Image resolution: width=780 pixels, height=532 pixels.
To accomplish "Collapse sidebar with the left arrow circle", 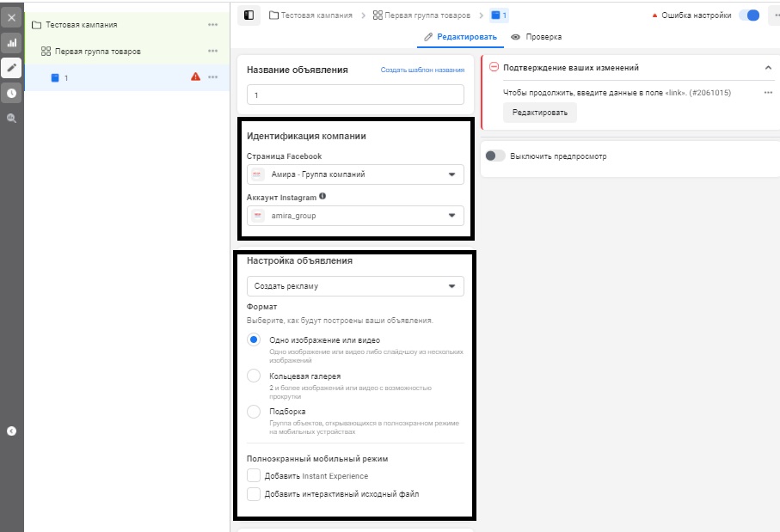I will coord(11,431).
